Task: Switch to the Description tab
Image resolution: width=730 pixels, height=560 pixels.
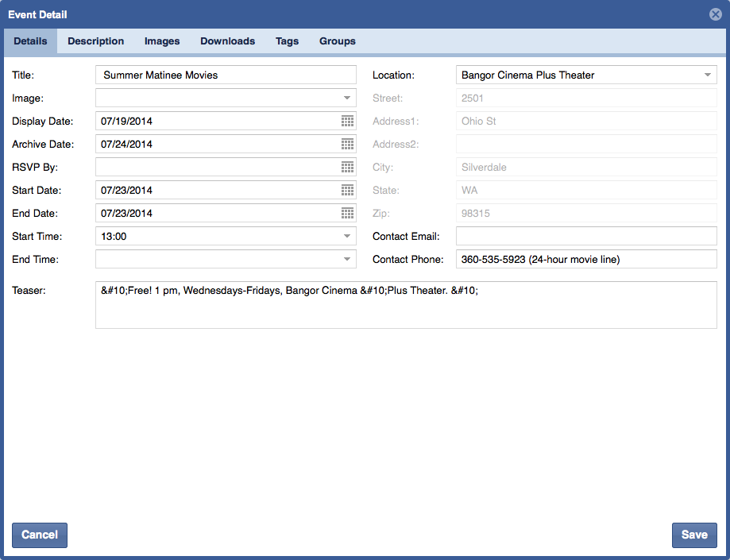Action: point(95,41)
